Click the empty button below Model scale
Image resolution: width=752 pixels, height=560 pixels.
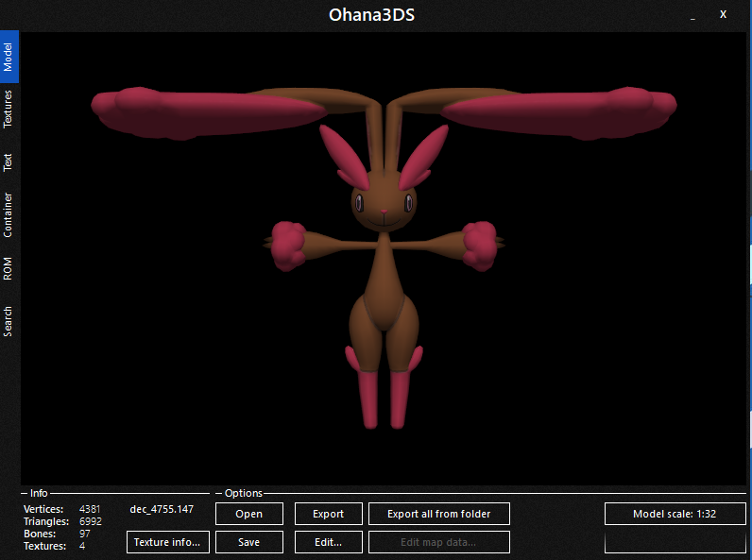point(675,542)
